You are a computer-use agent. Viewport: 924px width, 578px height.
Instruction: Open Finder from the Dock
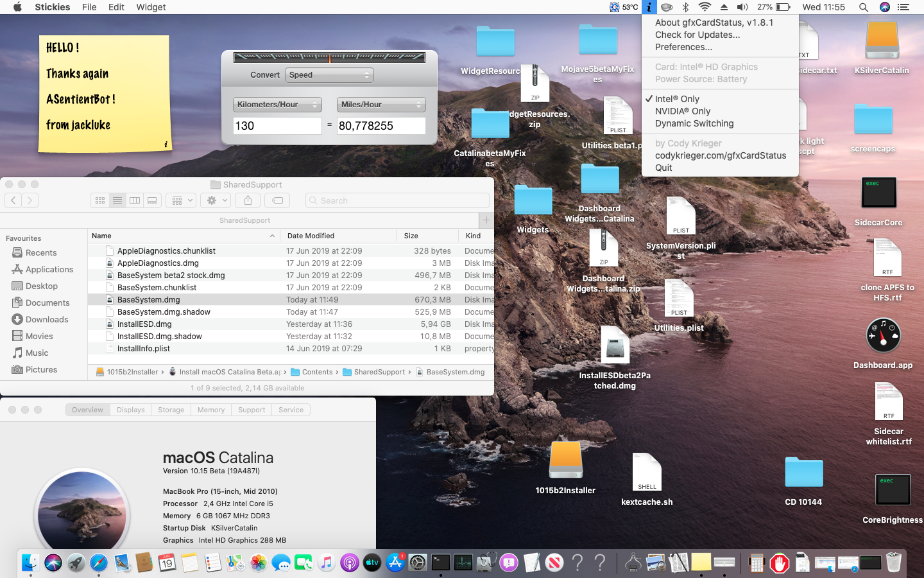(x=30, y=563)
